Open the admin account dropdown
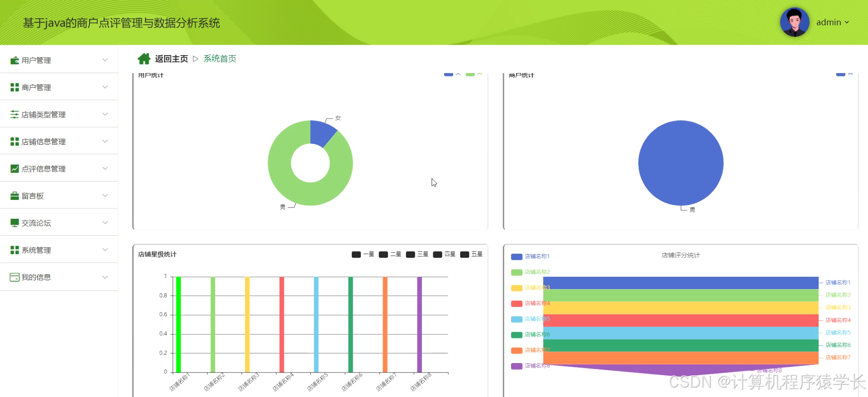 tap(833, 22)
